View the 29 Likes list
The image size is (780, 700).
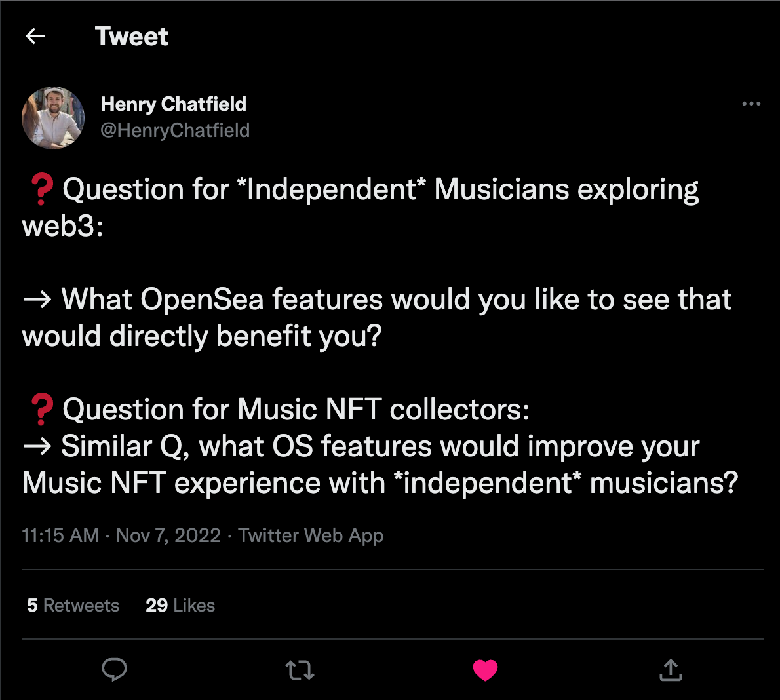[180, 605]
